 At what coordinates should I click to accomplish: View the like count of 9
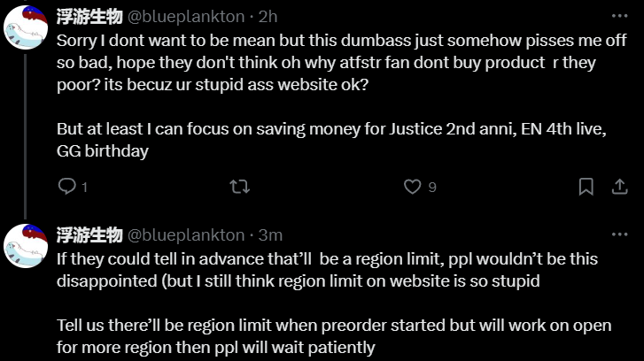pos(432,187)
